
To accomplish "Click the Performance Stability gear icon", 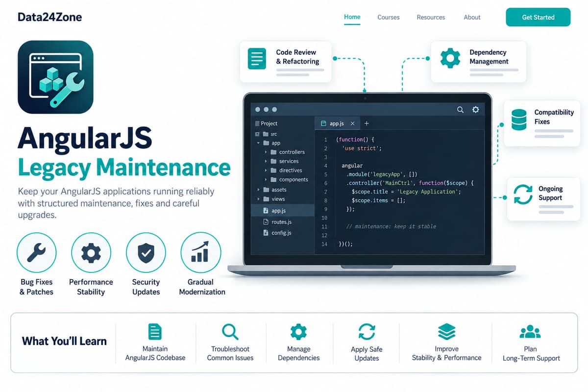I will [x=91, y=253].
